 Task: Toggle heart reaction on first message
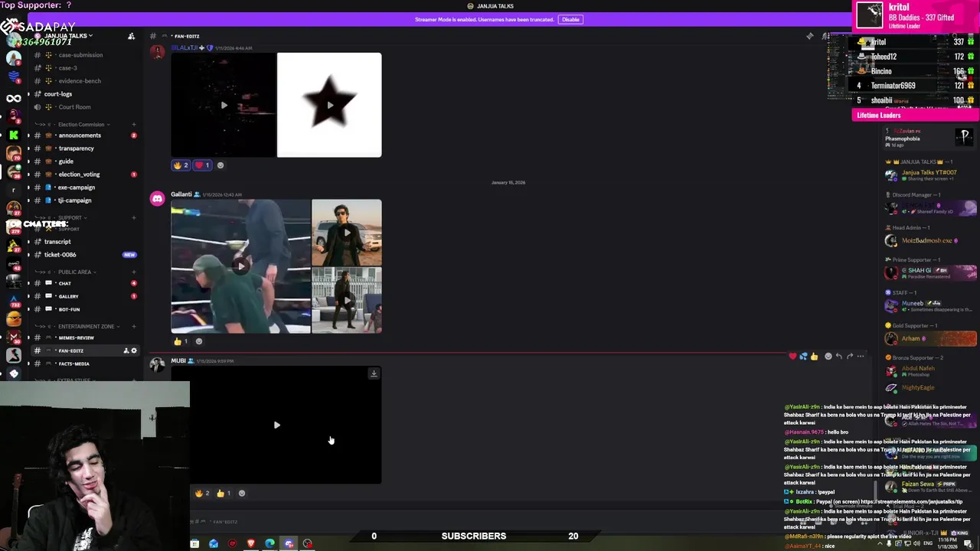coord(202,165)
